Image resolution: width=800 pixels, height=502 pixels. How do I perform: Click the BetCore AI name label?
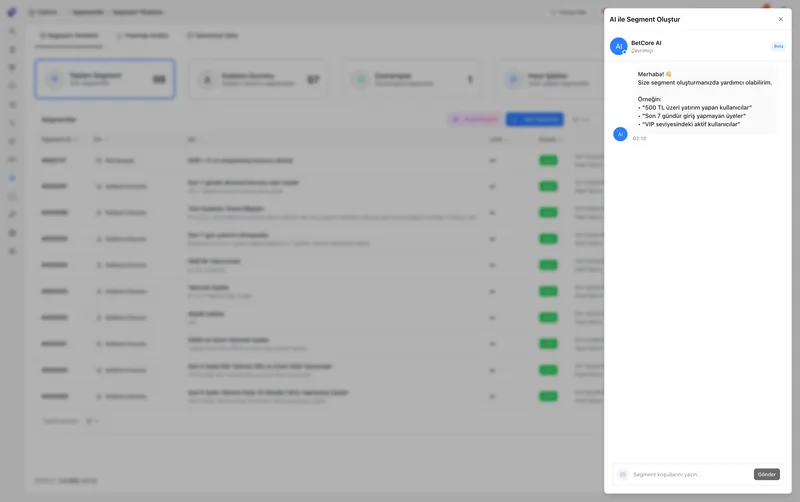point(646,43)
